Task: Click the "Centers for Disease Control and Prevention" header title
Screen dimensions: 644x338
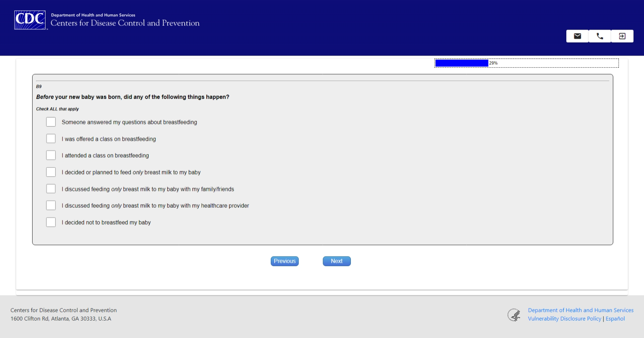Action: 125,23
